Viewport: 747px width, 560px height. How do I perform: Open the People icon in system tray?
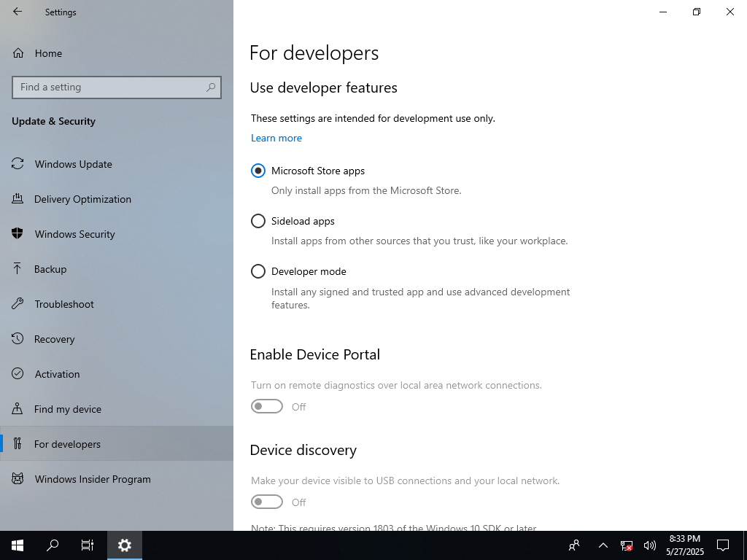click(575, 545)
